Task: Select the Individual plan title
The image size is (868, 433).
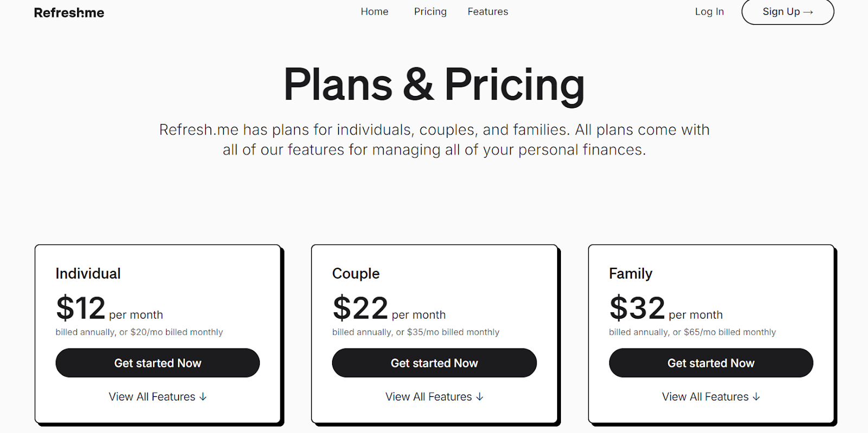Action: coord(88,274)
